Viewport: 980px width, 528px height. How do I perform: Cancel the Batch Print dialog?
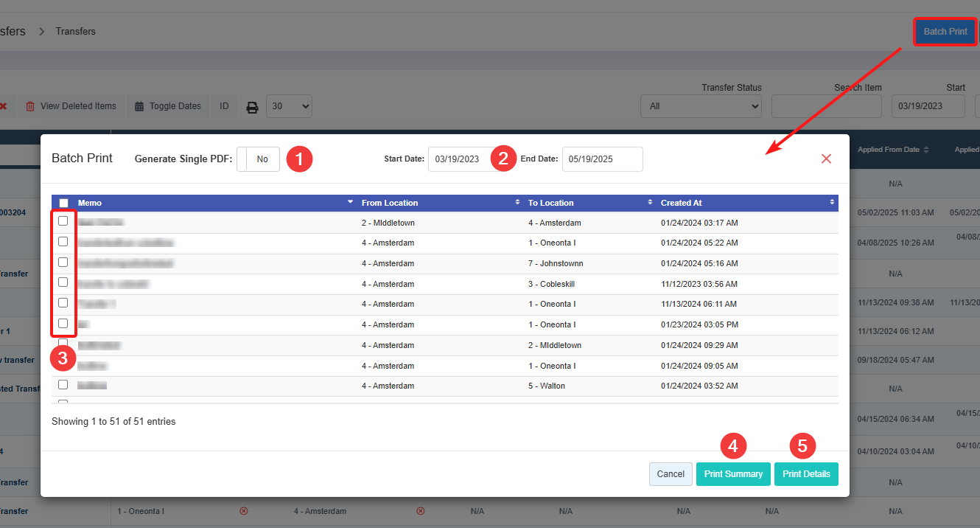[671, 474]
